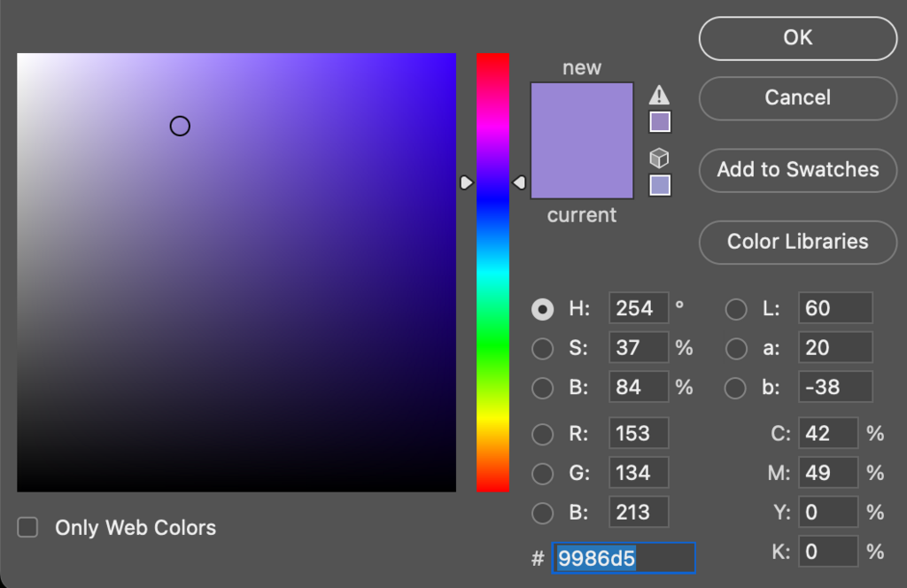Click the H value field showing 254

coord(639,308)
